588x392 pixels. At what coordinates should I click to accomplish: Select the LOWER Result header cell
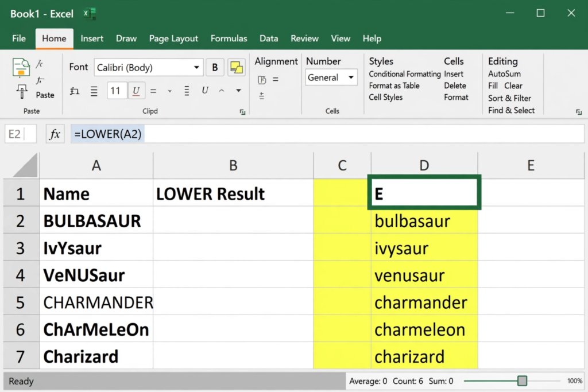click(233, 194)
